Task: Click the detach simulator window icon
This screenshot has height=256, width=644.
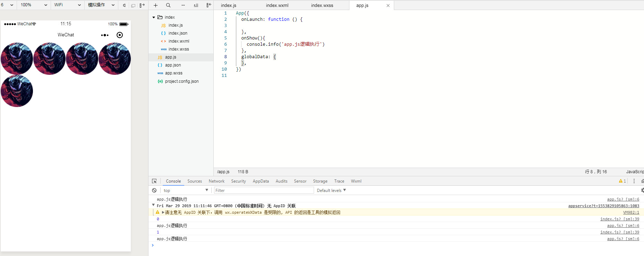Action: 133,5
